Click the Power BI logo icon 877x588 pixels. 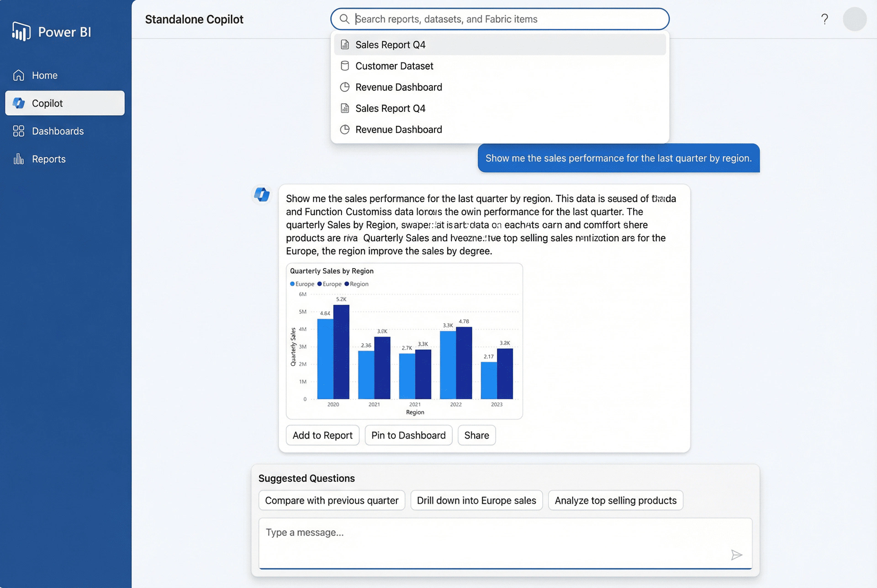[x=21, y=31]
